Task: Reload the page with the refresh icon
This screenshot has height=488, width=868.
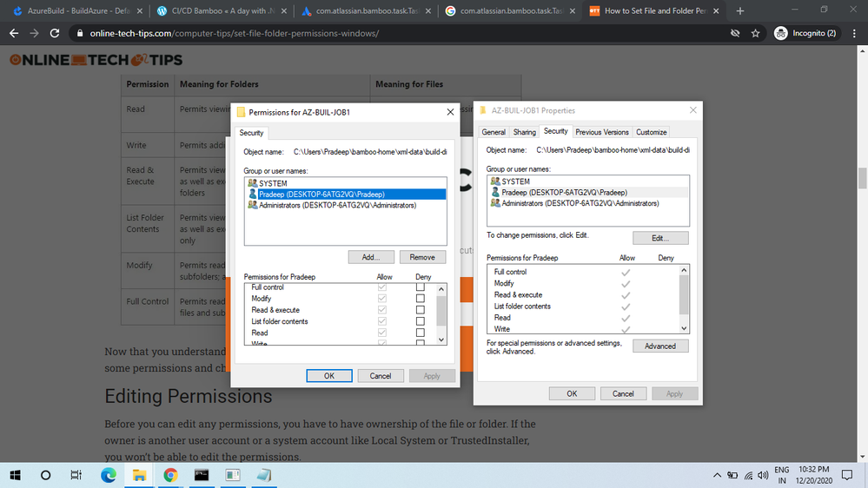Action: pyautogui.click(x=54, y=33)
